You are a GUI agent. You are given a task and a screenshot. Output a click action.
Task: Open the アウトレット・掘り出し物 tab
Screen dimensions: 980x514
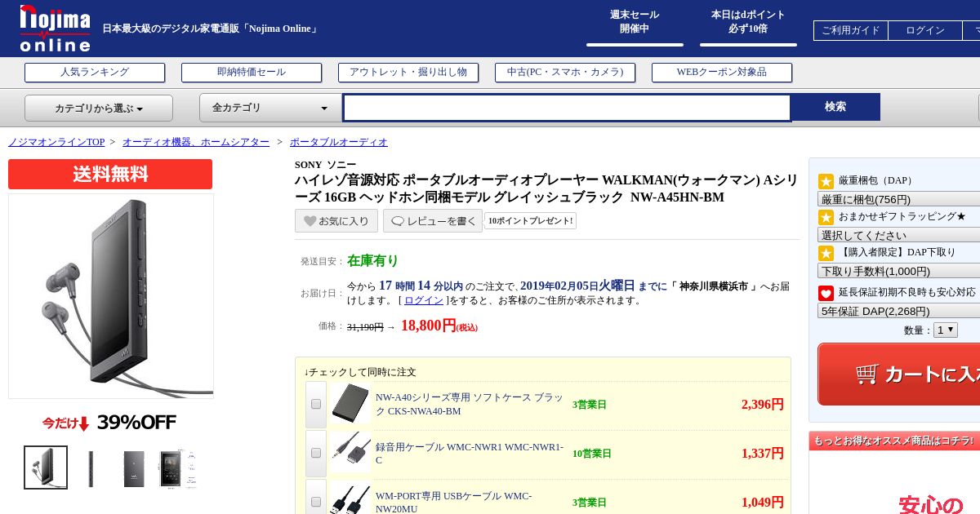(408, 73)
